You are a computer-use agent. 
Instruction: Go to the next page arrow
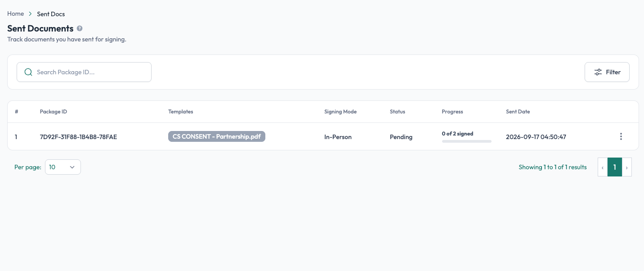[x=627, y=167]
